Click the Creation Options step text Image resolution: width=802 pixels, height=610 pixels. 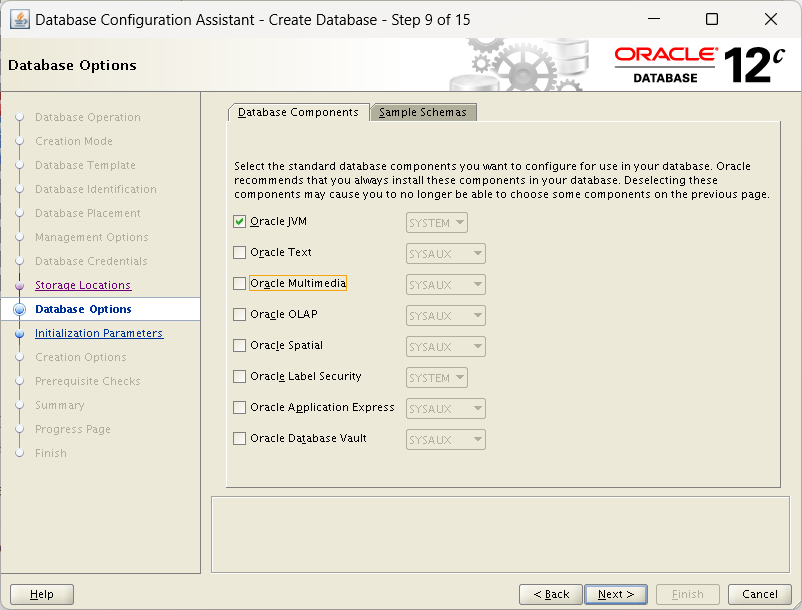(x=81, y=357)
